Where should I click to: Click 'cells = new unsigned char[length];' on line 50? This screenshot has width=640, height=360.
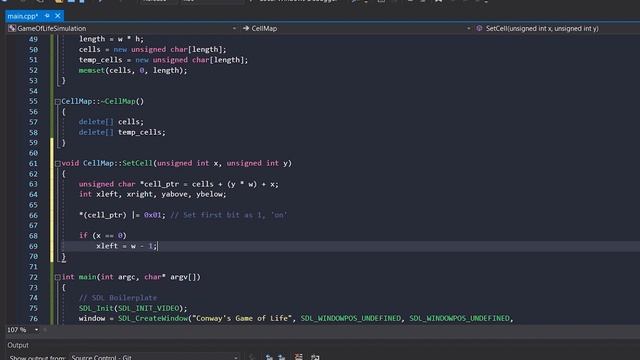pyautogui.click(x=152, y=49)
